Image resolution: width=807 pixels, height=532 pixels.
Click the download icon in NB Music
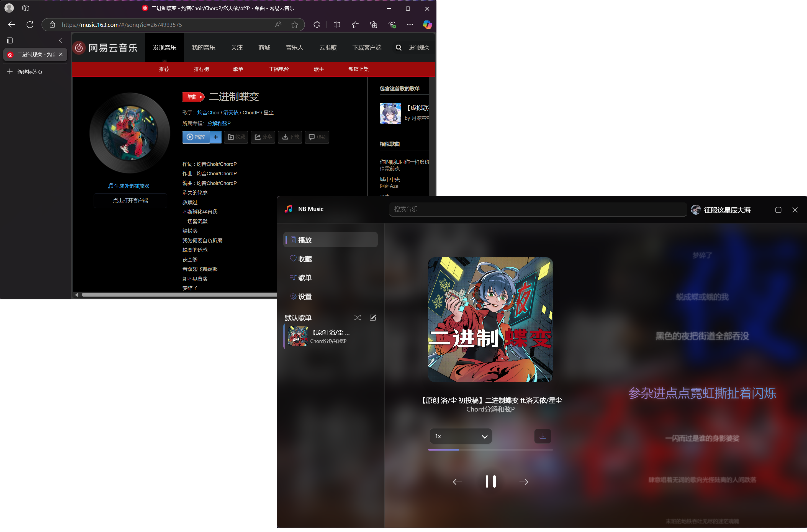point(543,436)
